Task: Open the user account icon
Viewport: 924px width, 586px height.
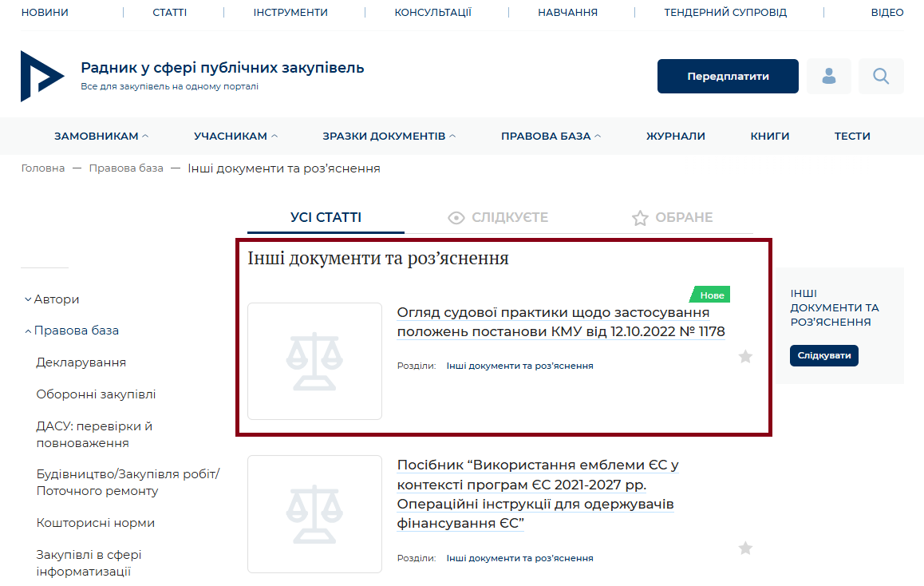Action: pyautogui.click(x=828, y=76)
